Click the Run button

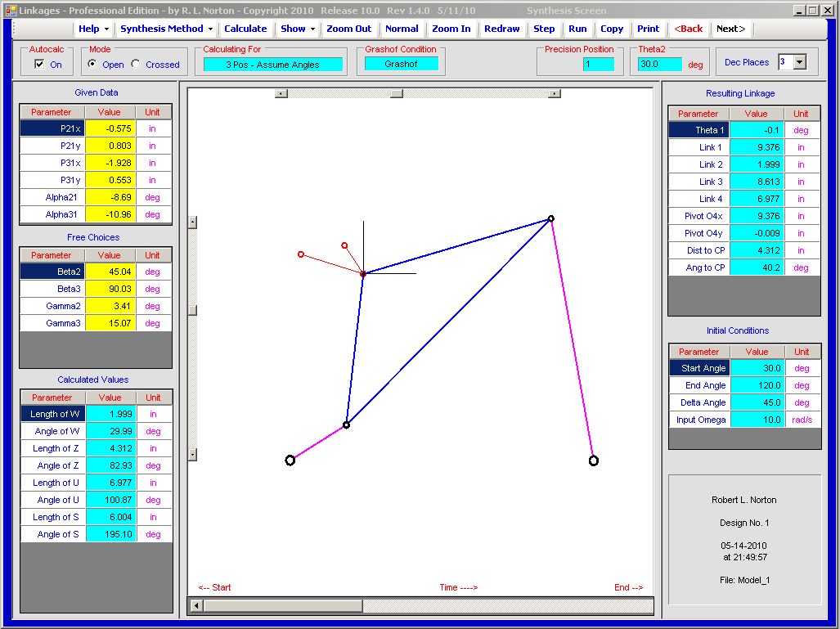[577, 29]
